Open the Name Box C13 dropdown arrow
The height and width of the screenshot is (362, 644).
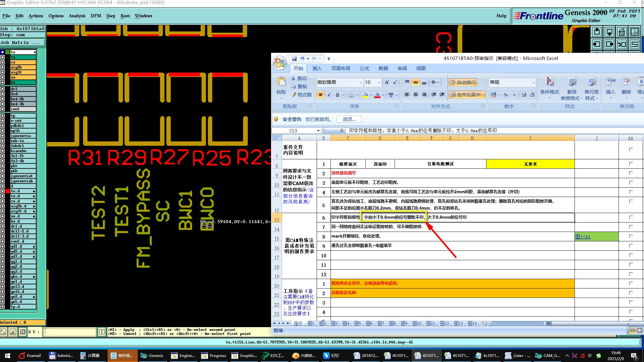pyautogui.click(x=318, y=131)
